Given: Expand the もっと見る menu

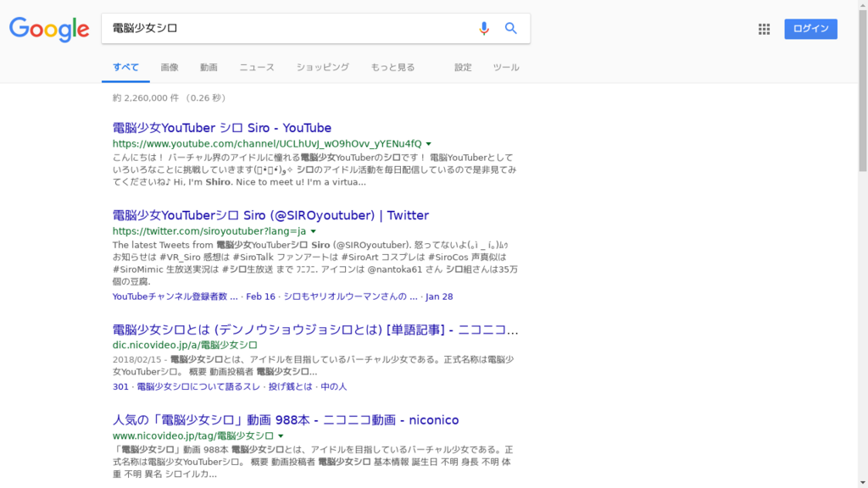Looking at the screenshot, I should click(392, 68).
